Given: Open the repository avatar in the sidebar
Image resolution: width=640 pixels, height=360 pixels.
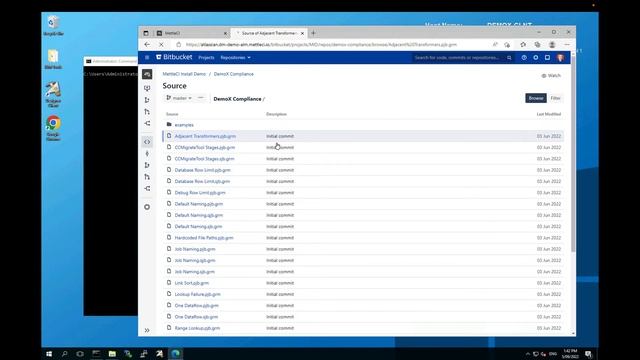Looking at the screenshot, I should pos(147,74).
